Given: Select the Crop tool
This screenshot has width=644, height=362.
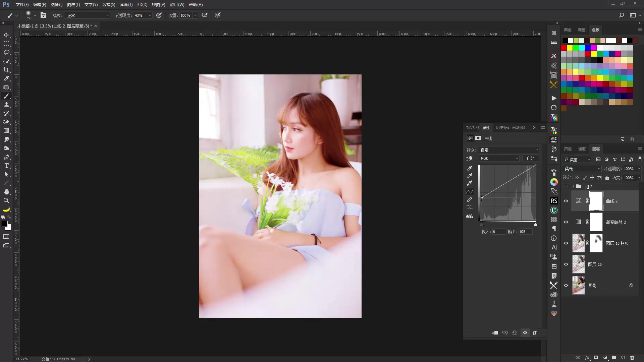Looking at the screenshot, I should coord(6,70).
